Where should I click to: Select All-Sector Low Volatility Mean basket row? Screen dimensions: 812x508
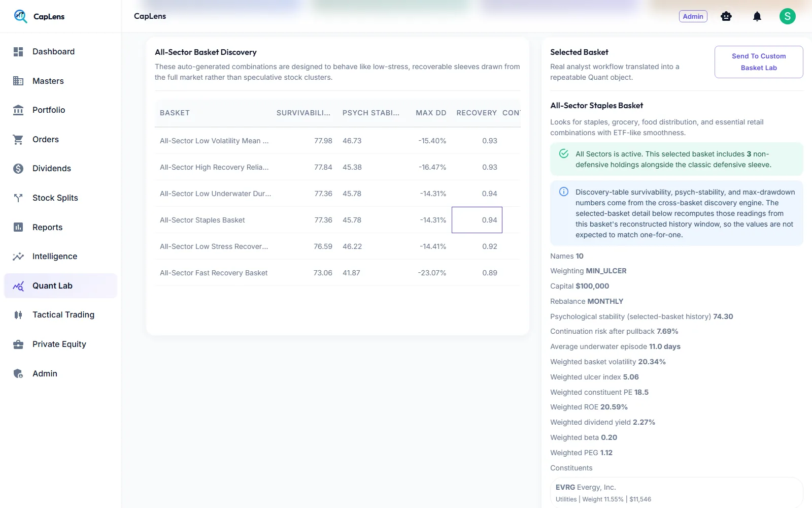click(x=337, y=141)
